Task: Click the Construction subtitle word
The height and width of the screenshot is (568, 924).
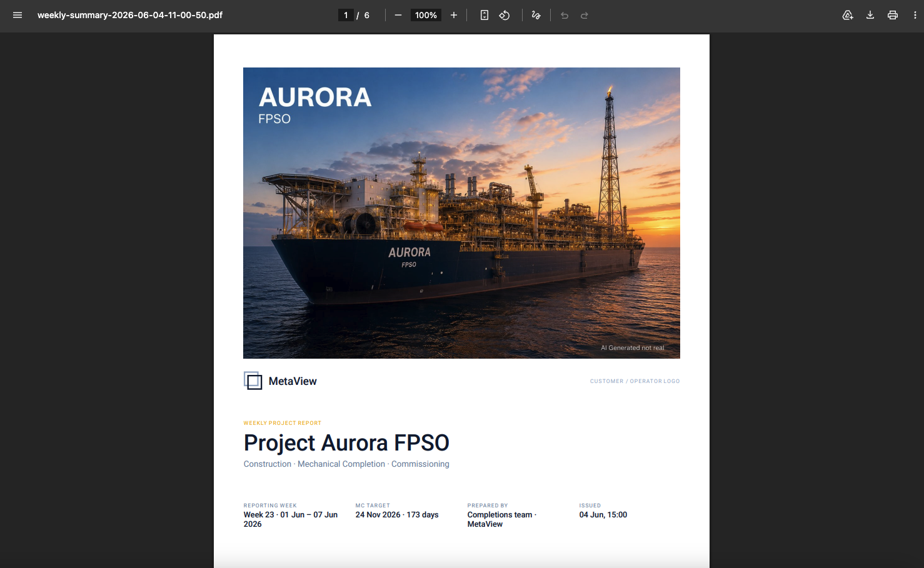Action: point(268,464)
